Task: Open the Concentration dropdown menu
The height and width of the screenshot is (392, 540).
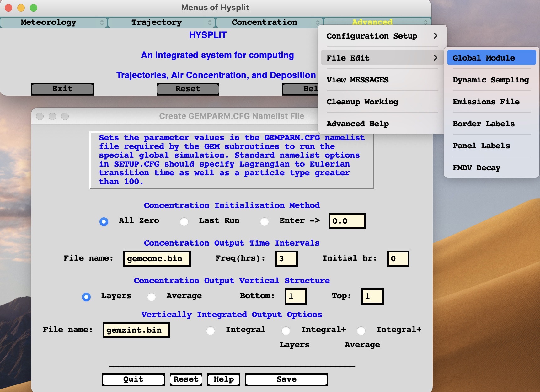Action: click(269, 22)
